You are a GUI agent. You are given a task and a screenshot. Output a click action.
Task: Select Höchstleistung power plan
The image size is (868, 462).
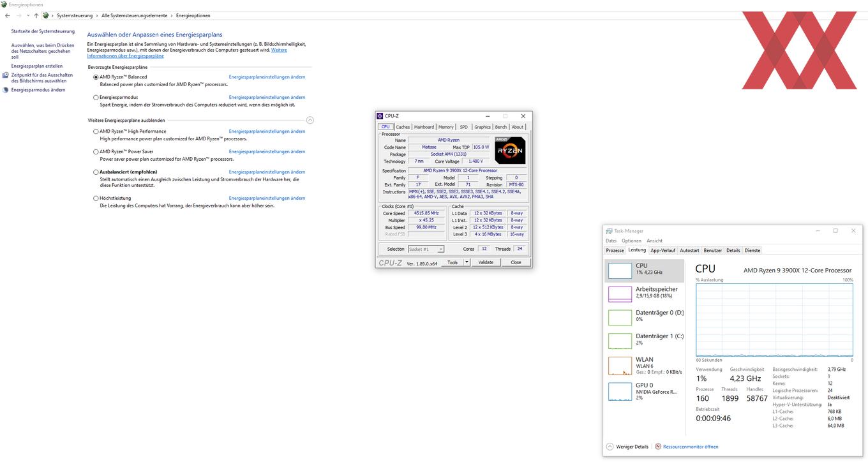[x=96, y=198]
